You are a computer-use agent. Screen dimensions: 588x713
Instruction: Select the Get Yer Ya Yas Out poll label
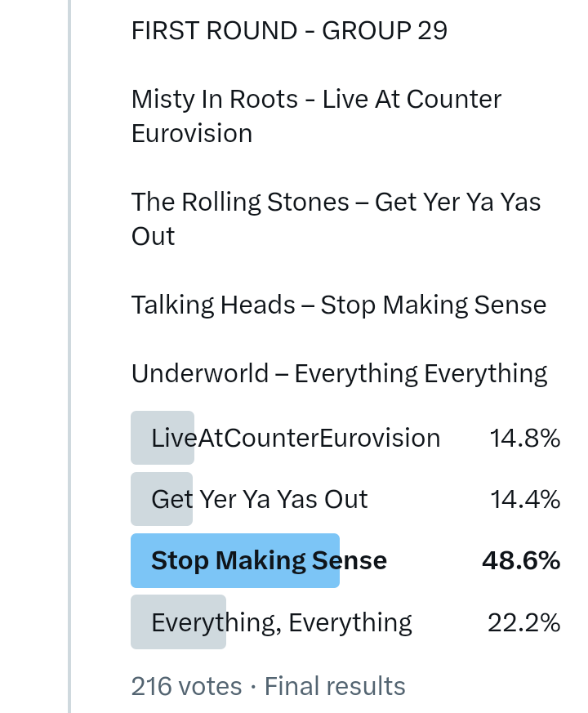[260, 499]
